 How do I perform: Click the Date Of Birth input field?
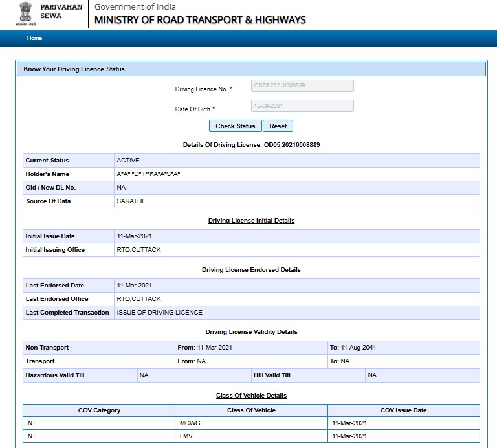[x=302, y=106]
